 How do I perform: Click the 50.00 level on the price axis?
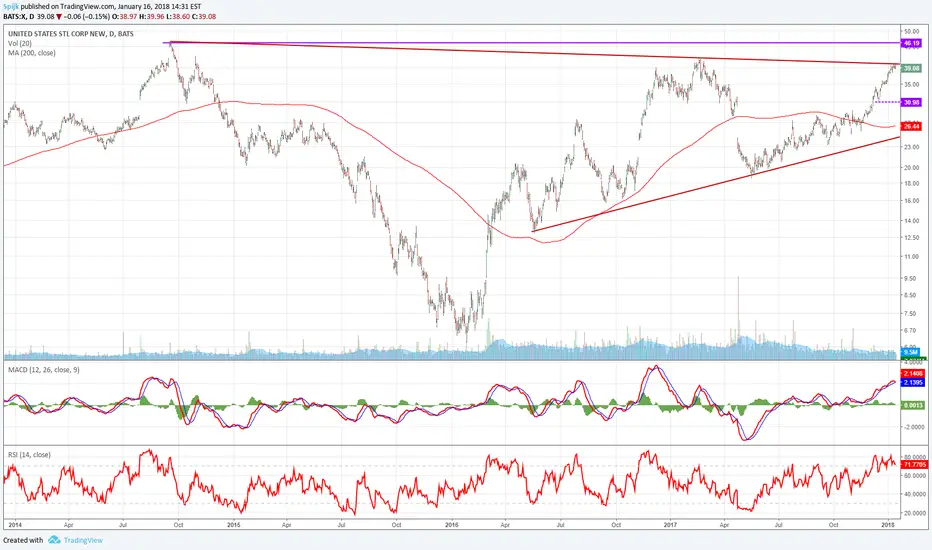click(x=911, y=31)
